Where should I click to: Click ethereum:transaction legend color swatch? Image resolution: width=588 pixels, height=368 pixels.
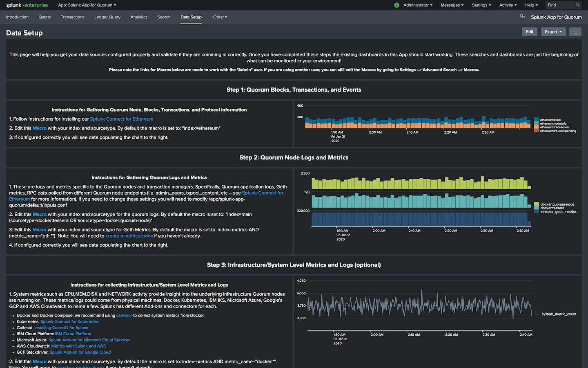pyautogui.click(x=537, y=127)
